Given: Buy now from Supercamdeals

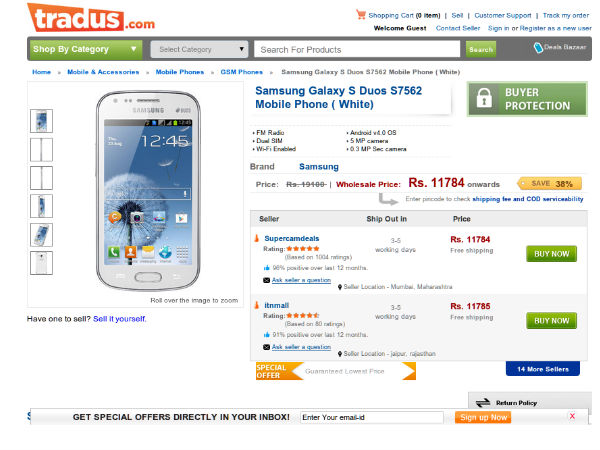Looking at the screenshot, I should pyautogui.click(x=551, y=254).
